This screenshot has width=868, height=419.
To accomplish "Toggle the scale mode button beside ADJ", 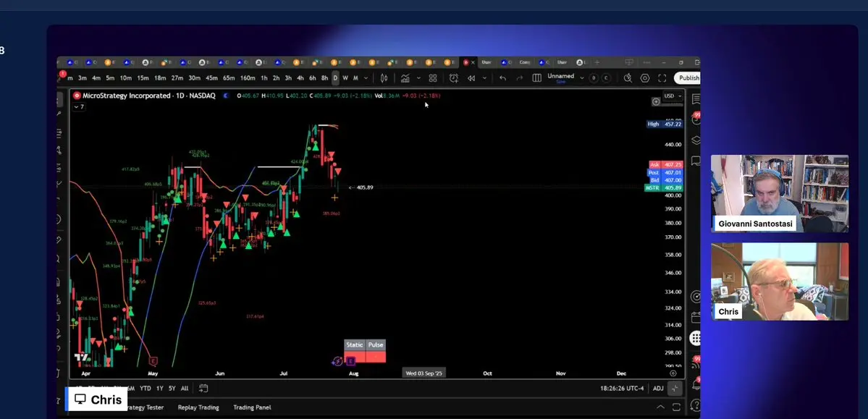I will (x=674, y=389).
